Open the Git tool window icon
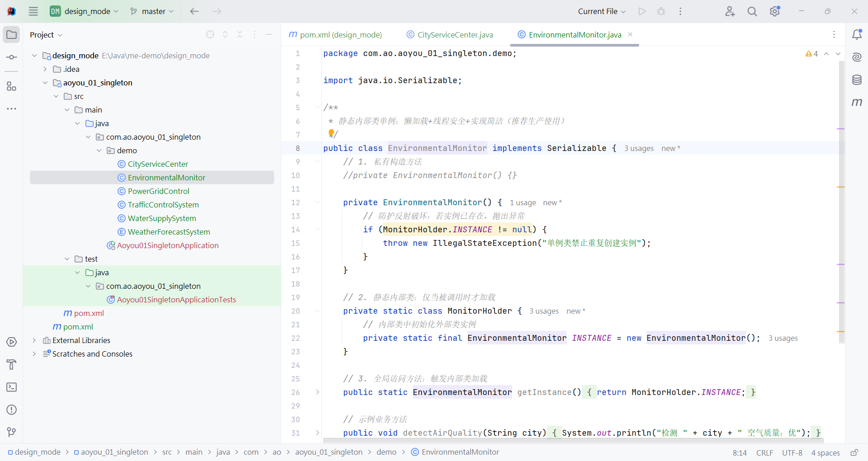 click(x=12, y=433)
